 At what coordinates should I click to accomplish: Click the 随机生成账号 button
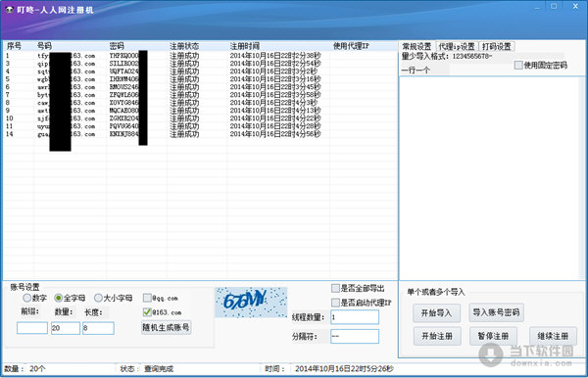[166, 327]
